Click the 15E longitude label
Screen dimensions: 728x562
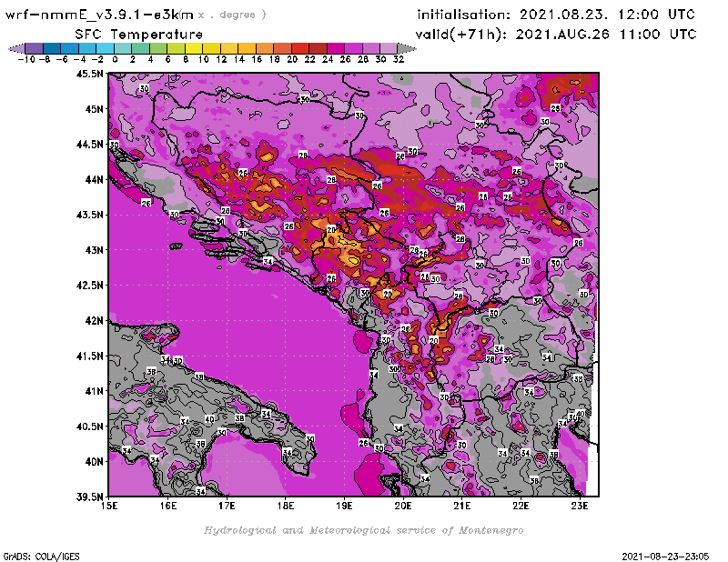tap(109, 506)
